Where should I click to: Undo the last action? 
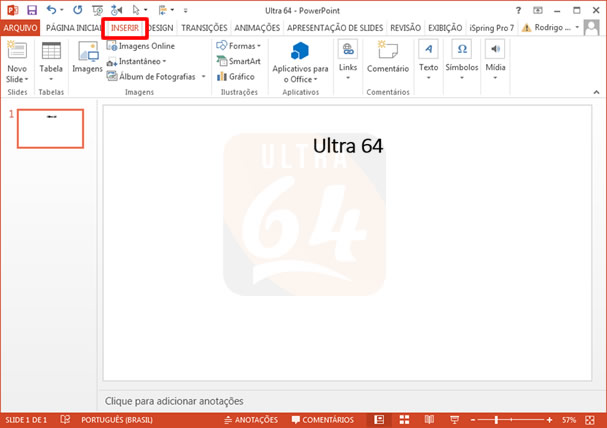[51, 10]
